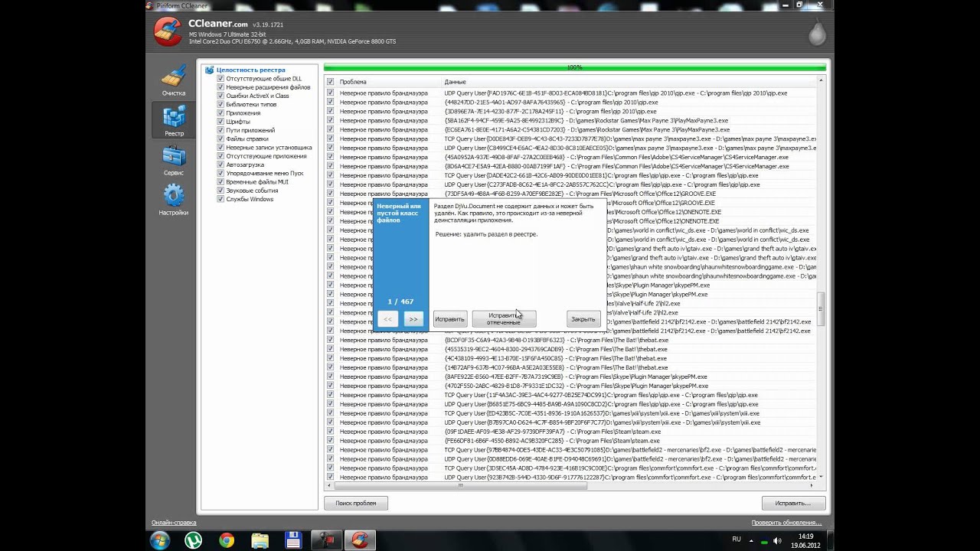This screenshot has width=980, height=551.
Task: Toggle Упорядочивание меню Пуск checkbox
Action: (x=220, y=173)
